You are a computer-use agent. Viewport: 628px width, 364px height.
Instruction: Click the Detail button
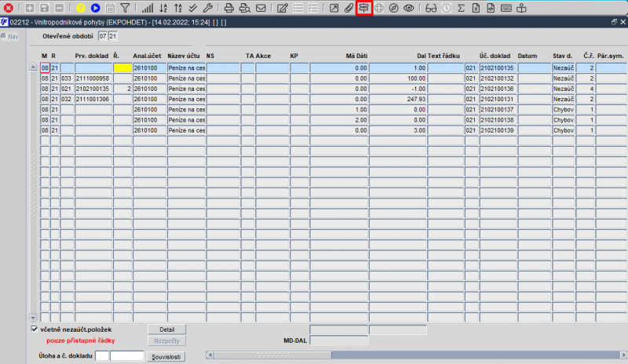(167, 329)
